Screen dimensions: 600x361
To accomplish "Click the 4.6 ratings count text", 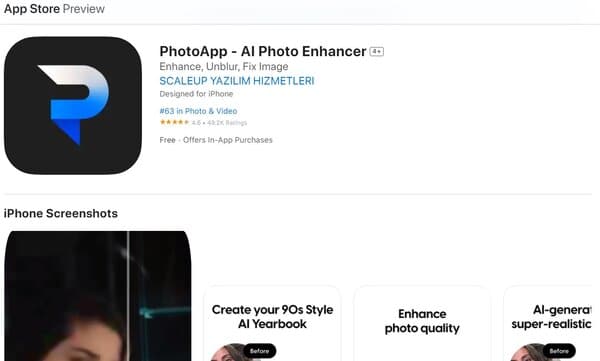I will 219,123.
